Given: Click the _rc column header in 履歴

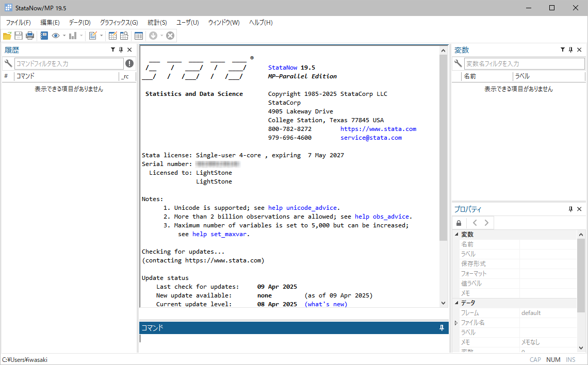Looking at the screenshot, I should click(127, 76).
